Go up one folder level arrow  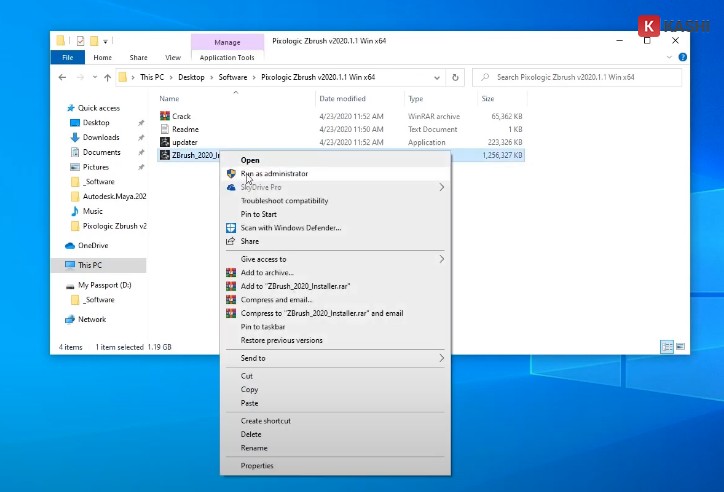[x=108, y=78]
